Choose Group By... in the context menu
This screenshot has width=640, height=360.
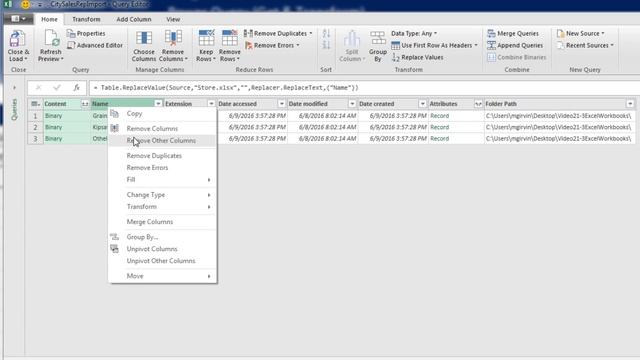pos(162,237)
